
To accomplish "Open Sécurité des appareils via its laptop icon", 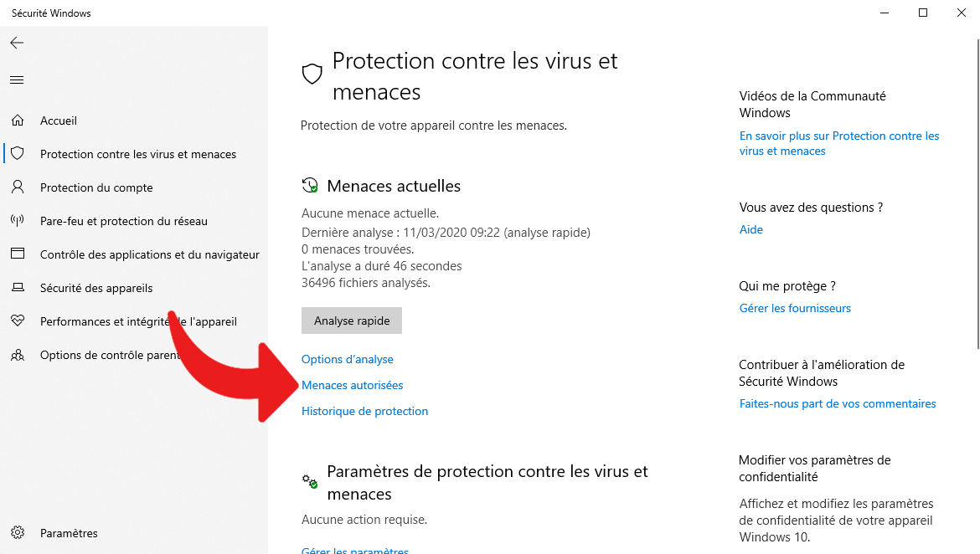I will click(18, 287).
